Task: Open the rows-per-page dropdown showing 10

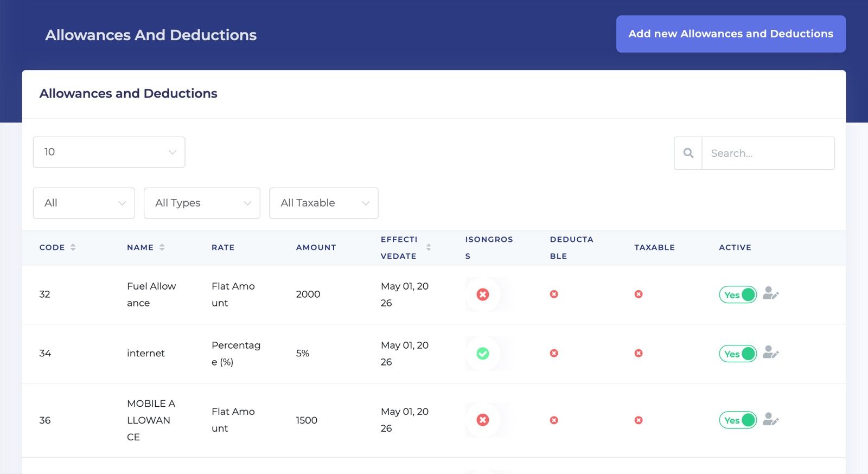Action: click(x=109, y=152)
